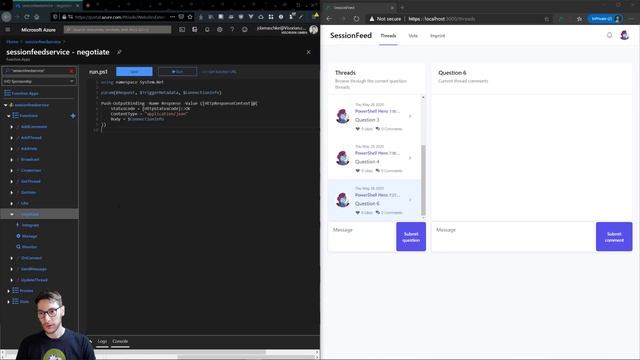Open the Console tab at bottom

click(x=120, y=341)
